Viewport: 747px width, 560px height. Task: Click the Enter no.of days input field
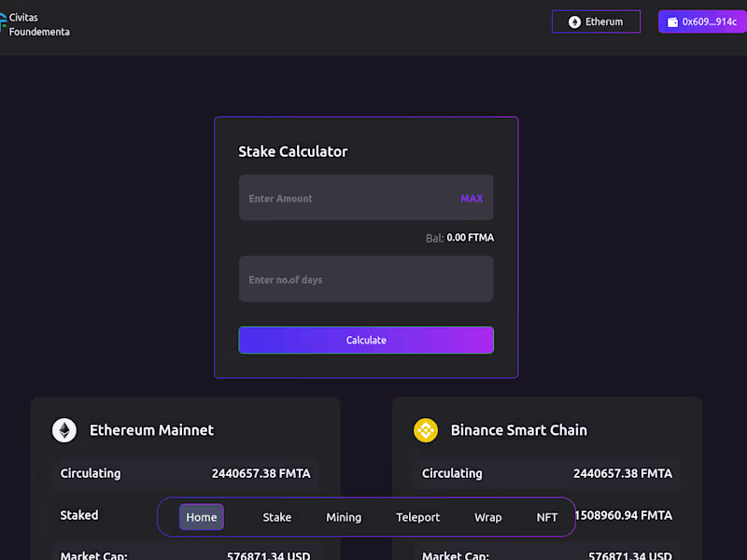pyautogui.click(x=366, y=278)
